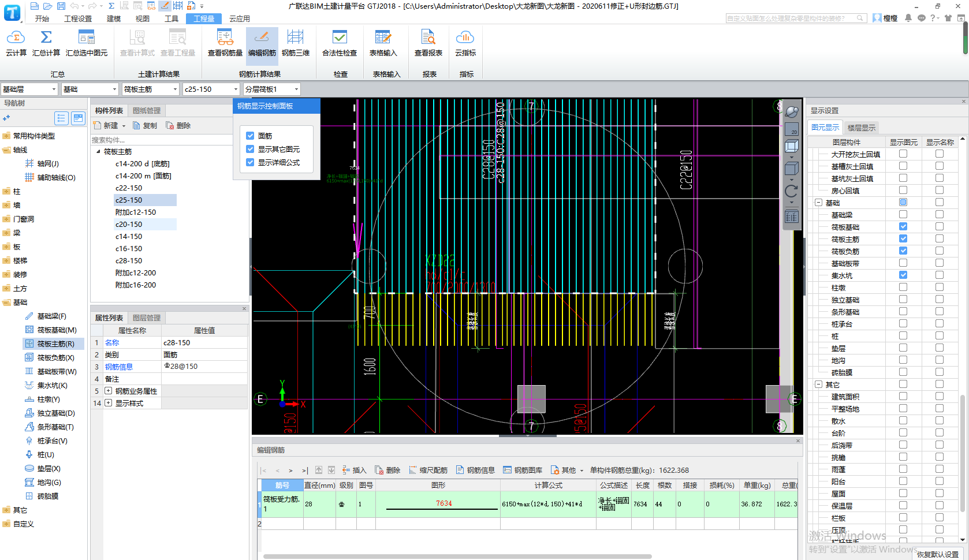Screen dimensions: 969x560
Task: Uncheck 筏板负筋 显示图元 checkbox
Action: point(903,251)
